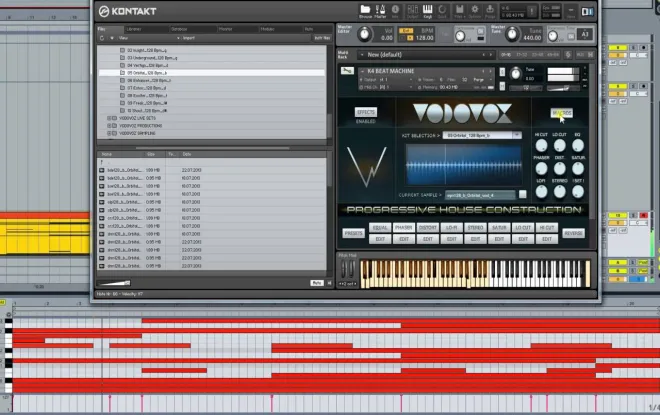Adjust the Master Vol knob
The height and width of the screenshot is (415, 660).
point(365,34)
